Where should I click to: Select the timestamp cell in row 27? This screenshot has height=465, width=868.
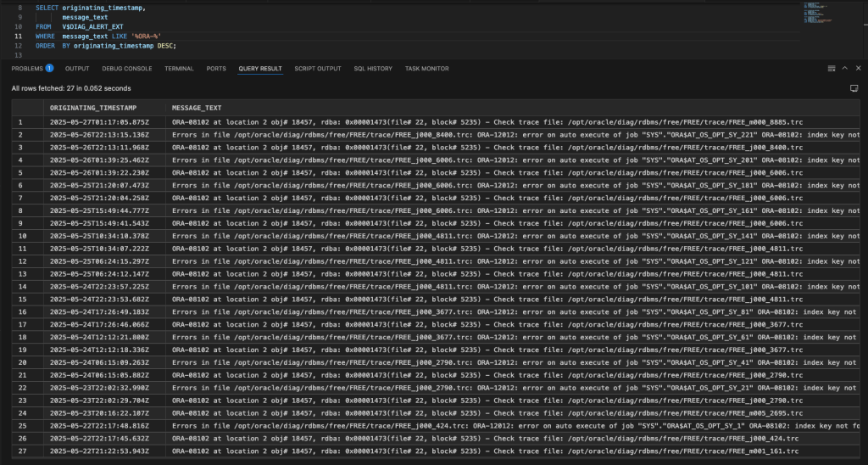99,451
